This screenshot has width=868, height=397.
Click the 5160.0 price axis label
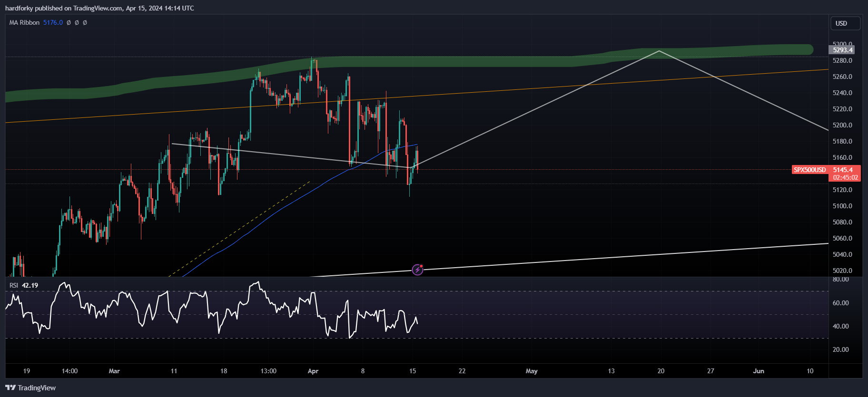point(842,157)
